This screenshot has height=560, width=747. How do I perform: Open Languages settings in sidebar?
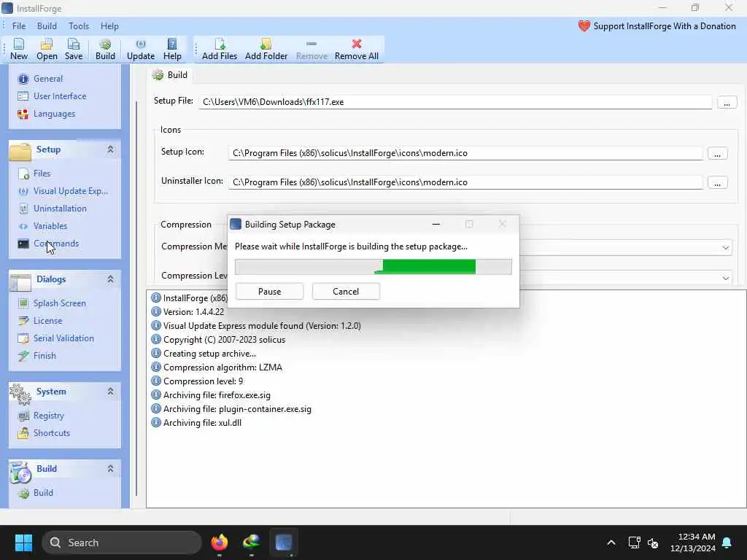[x=54, y=114]
